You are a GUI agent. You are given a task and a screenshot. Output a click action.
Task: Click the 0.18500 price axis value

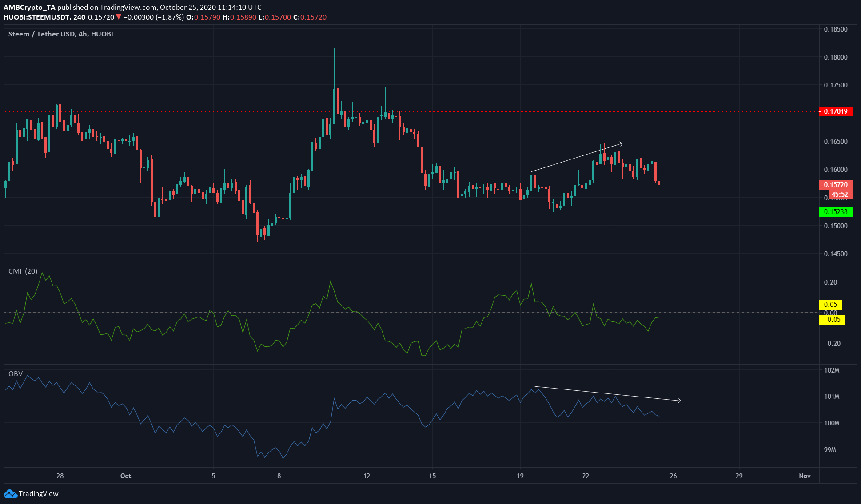pyautogui.click(x=836, y=29)
